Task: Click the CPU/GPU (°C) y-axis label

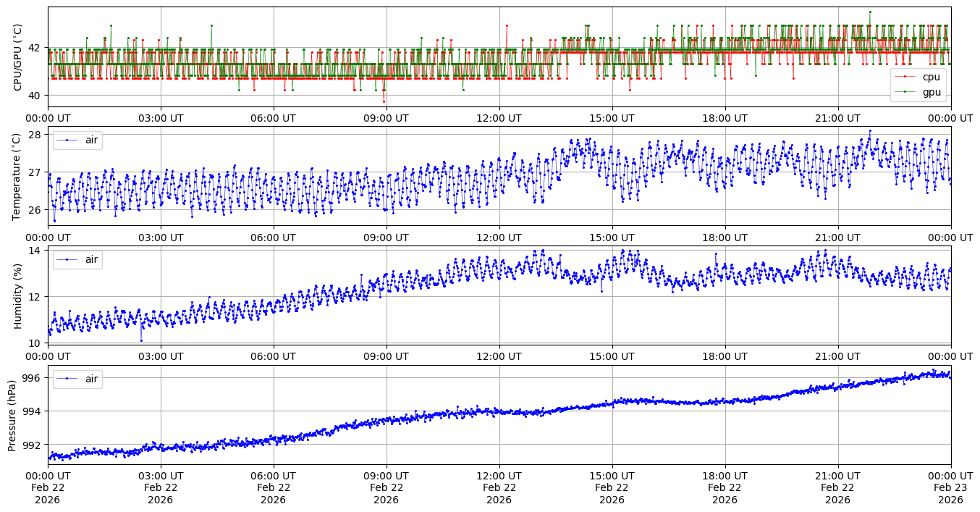Action: click(x=18, y=57)
